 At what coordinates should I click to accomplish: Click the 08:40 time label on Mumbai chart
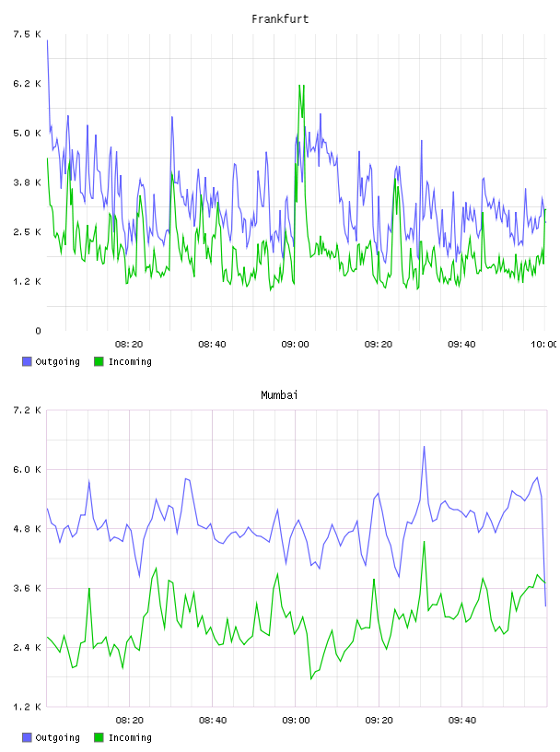pyautogui.click(x=213, y=721)
